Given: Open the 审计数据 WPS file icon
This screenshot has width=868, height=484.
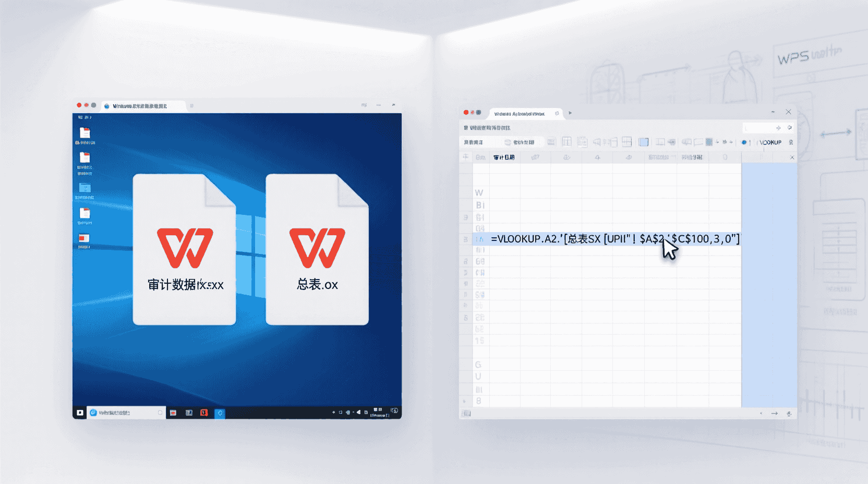Looking at the screenshot, I should point(185,249).
